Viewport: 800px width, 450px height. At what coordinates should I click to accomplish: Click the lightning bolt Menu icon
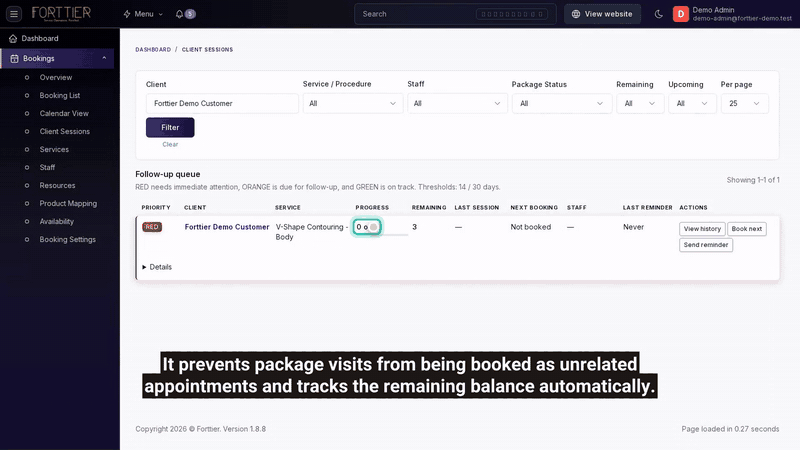127,14
